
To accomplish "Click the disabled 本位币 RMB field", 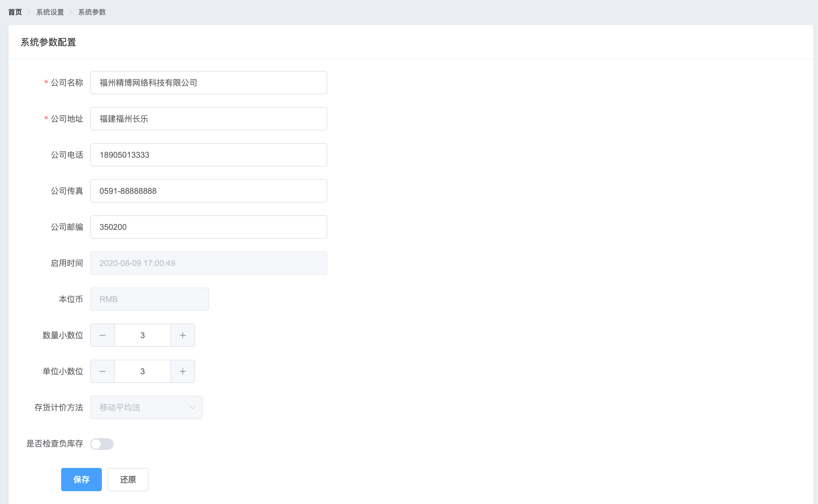I will (x=150, y=299).
